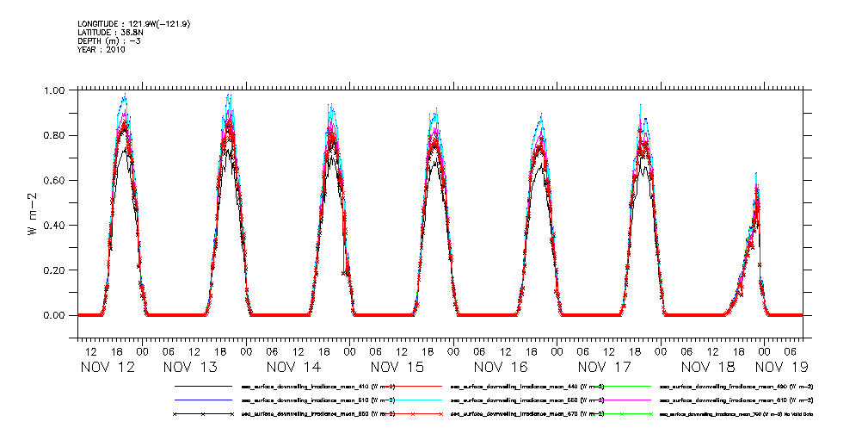
Task: Click the 'W m-2' y-axis title
Action: (33, 214)
